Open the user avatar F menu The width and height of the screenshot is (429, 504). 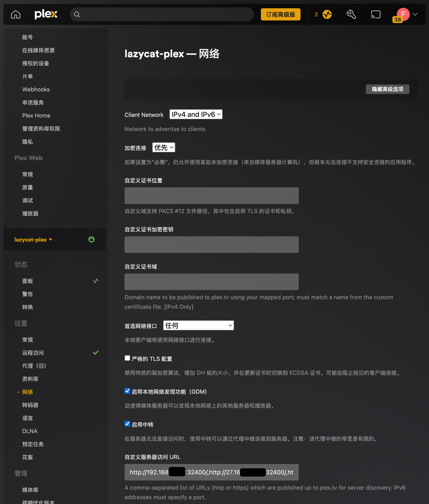(403, 14)
